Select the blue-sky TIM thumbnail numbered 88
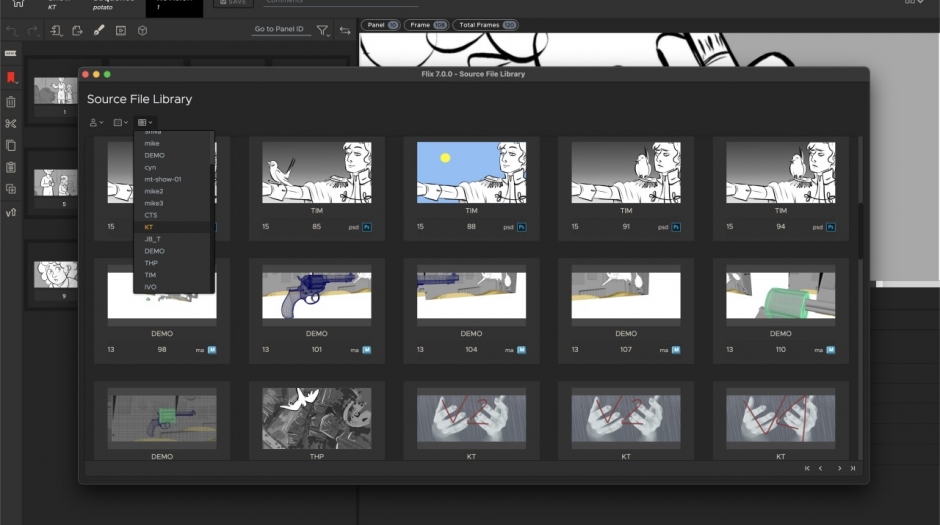940x525 pixels. point(471,173)
